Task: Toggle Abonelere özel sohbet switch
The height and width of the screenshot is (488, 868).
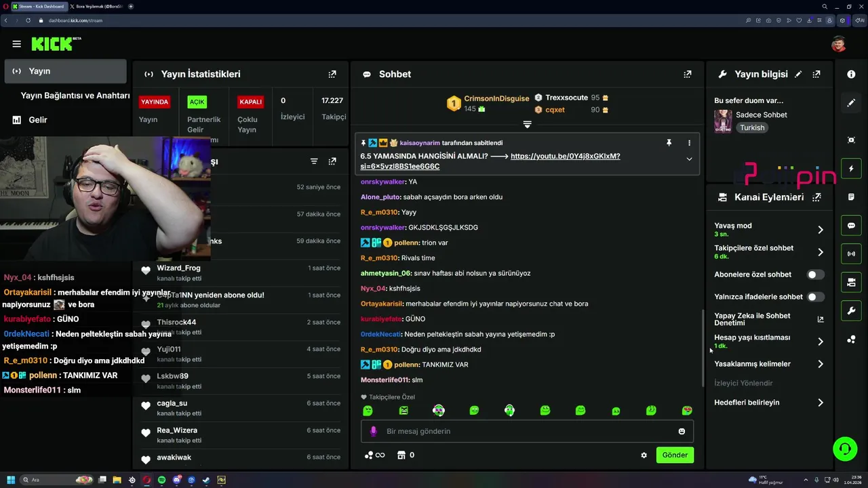Action: point(815,274)
